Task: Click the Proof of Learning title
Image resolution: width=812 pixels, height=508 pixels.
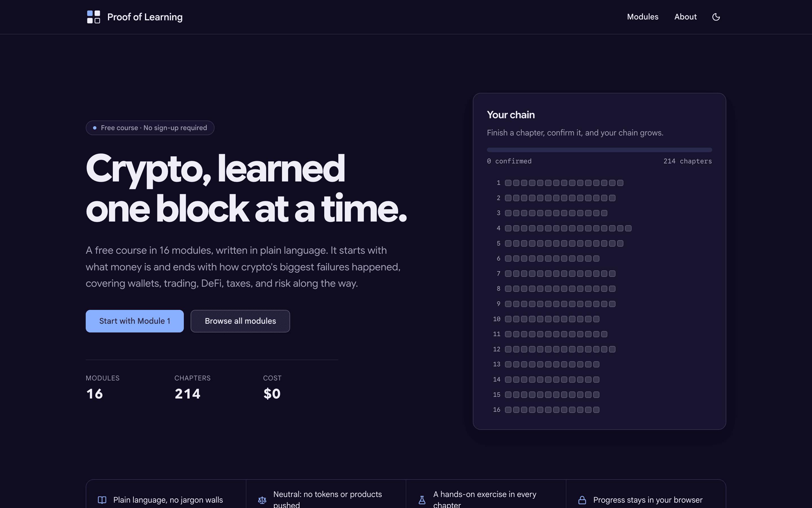Action: (x=145, y=17)
